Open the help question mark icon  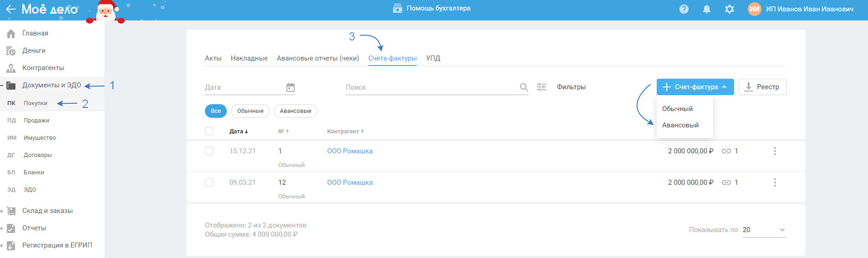pyautogui.click(x=684, y=9)
